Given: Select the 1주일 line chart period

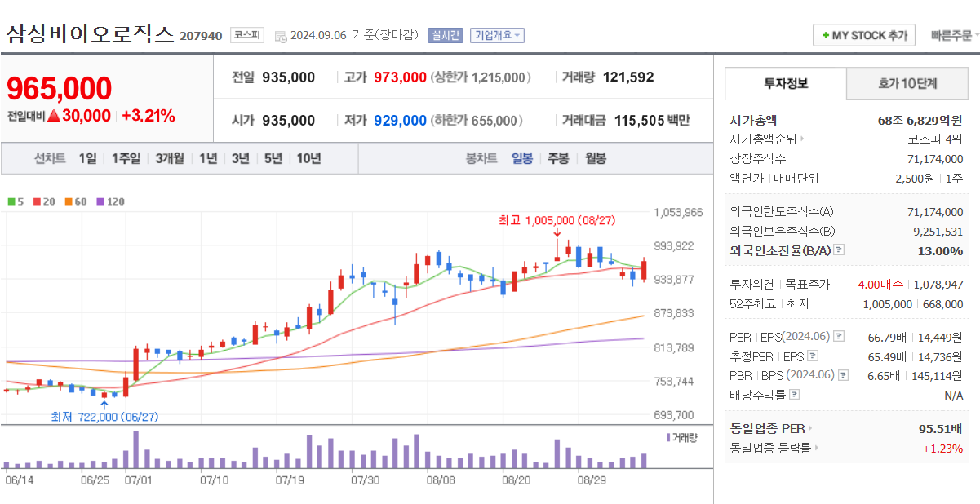Looking at the screenshot, I should tap(126, 158).
